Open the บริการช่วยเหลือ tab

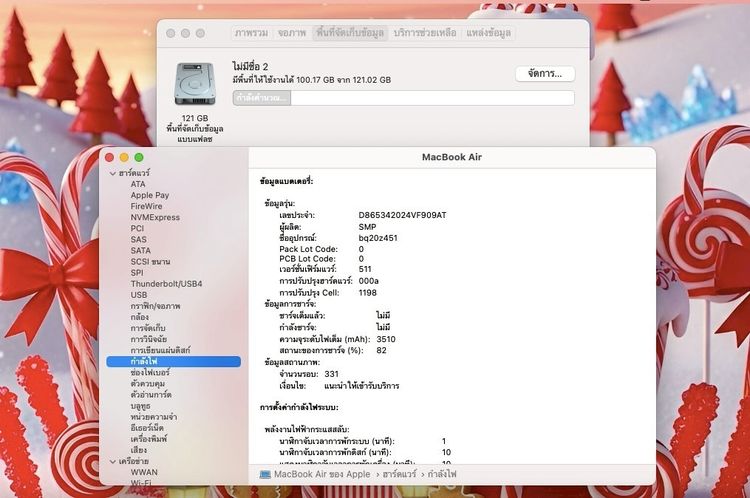click(x=425, y=33)
